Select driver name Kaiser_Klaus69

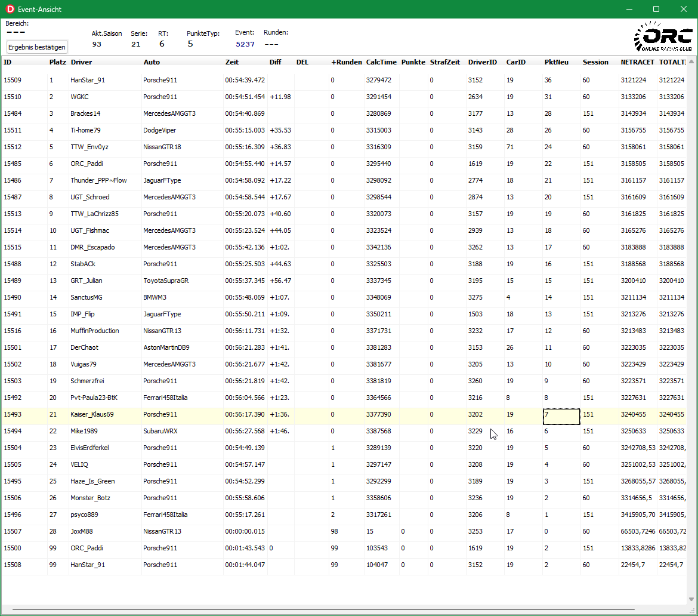point(92,414)
